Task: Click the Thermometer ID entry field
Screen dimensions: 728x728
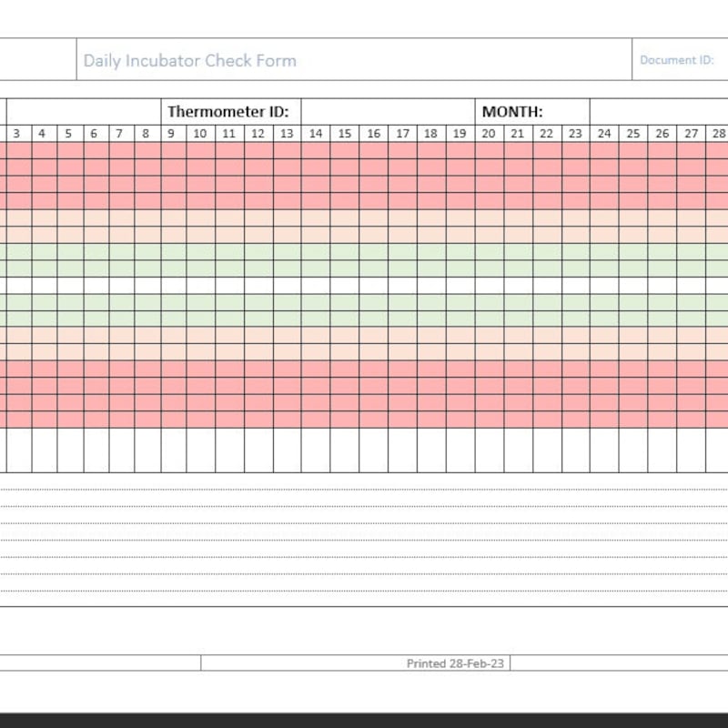Action: coord(391,108)
